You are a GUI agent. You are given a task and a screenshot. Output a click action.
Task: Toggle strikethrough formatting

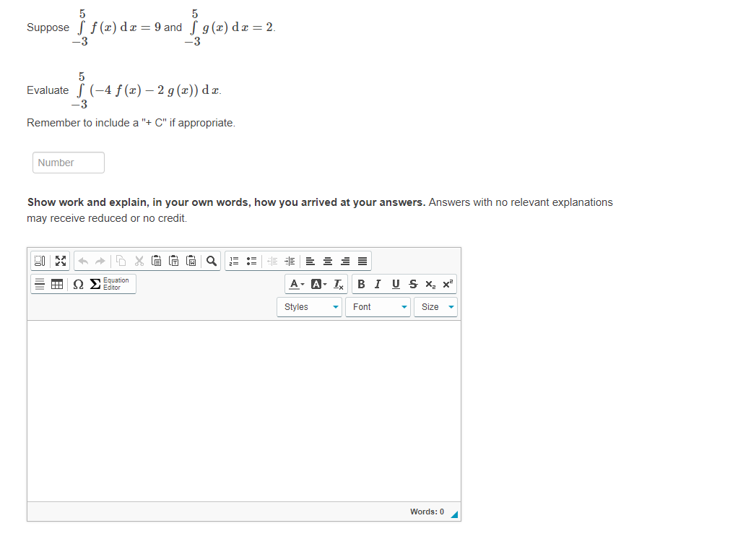(x=412, y=284)
